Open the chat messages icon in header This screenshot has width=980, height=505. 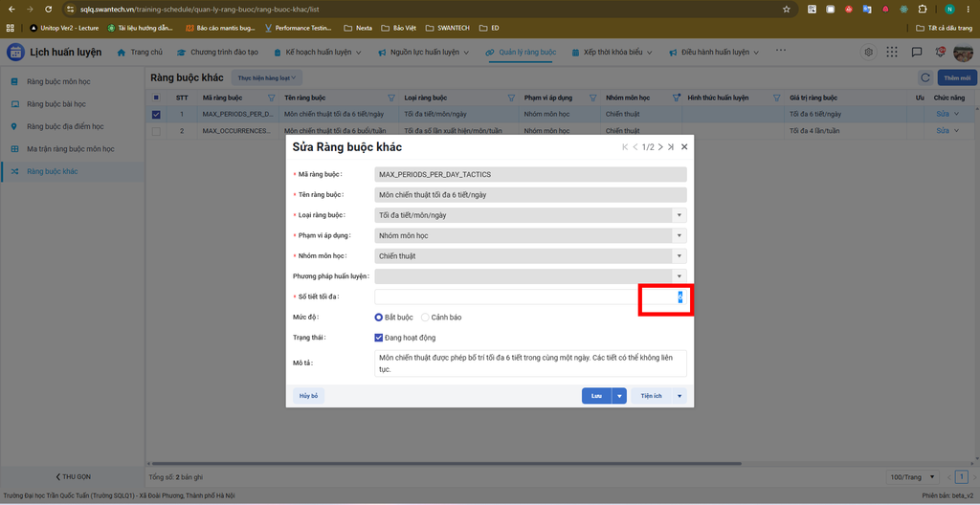coord(916,53)
